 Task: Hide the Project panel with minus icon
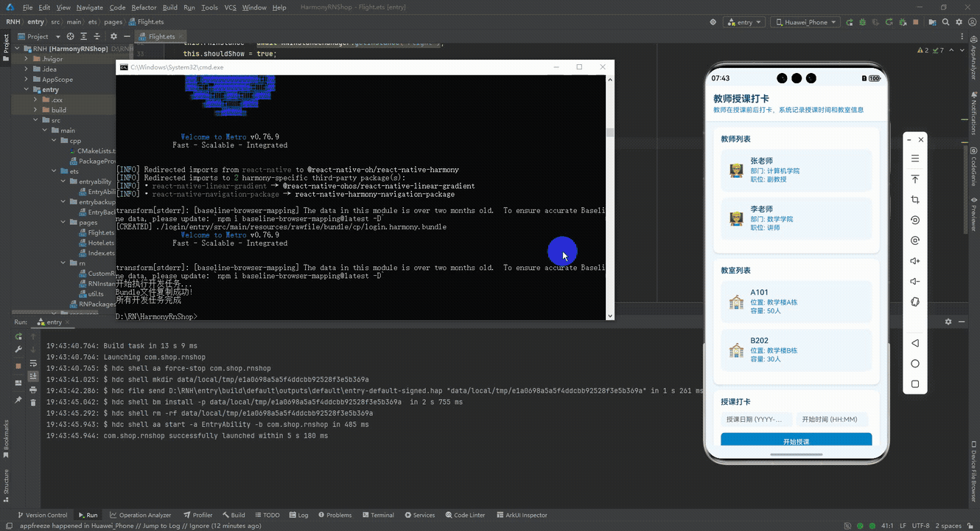[x=126, y=36]
